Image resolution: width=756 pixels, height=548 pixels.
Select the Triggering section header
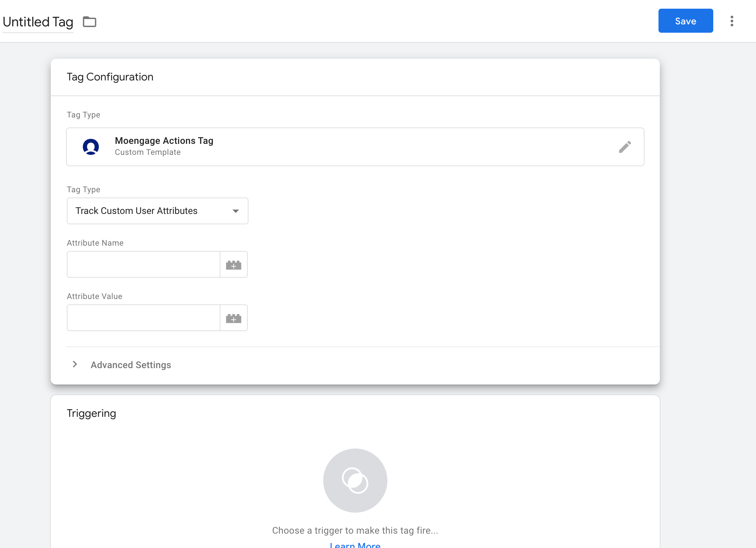(x=91, y=413)
